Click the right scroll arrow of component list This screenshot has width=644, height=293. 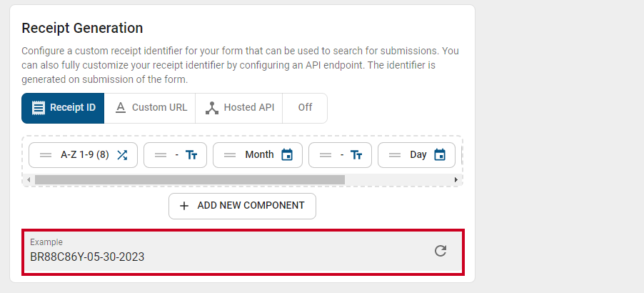click(x=456, y=179)
